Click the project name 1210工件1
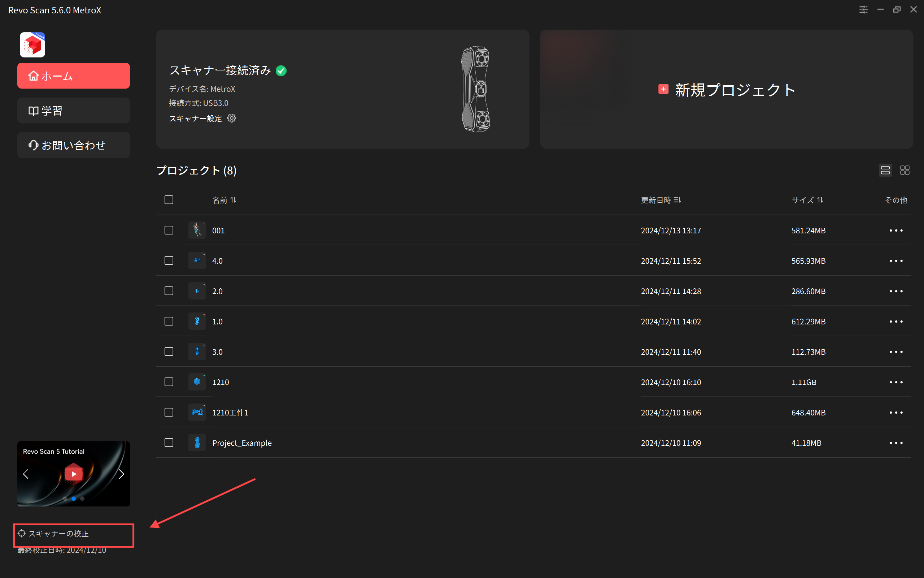 [x=230, y=413]
